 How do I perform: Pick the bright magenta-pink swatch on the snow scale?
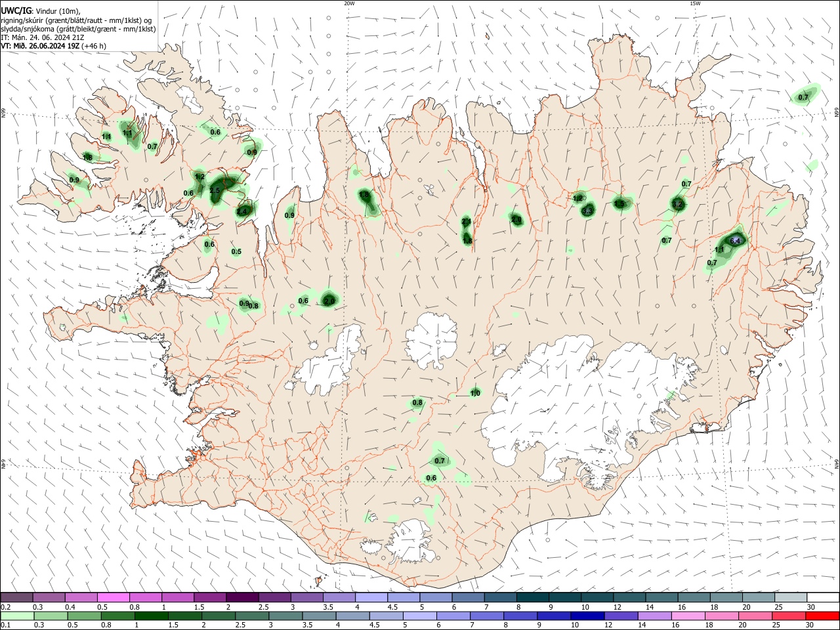tap(114, 597)
